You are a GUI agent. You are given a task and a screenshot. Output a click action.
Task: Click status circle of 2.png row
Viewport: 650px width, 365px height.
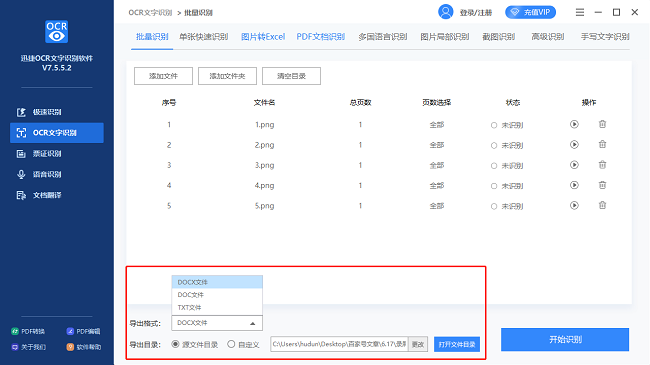coord(494,146)
